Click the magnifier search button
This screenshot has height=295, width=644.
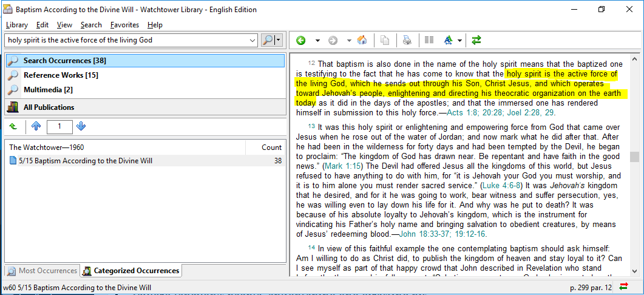(x=267, y=40)
